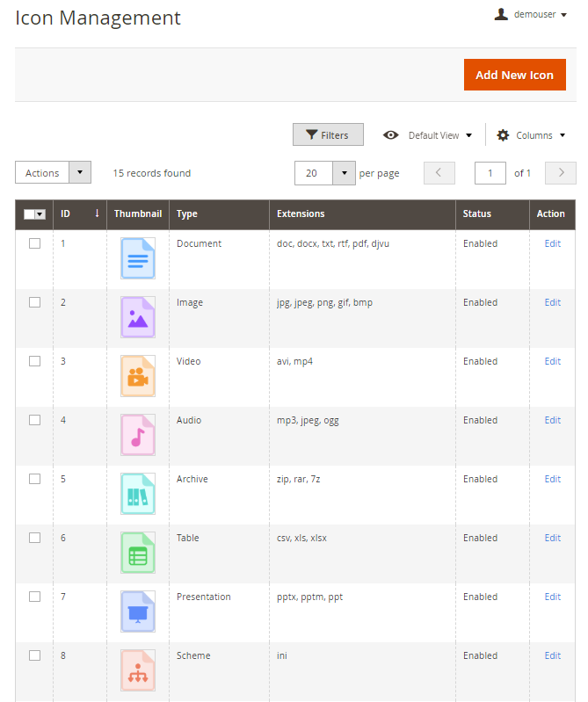Click the Document file type thumbnail icon
Image resolution: width=588 pixels, height=702 pixels.
point(137,258)
